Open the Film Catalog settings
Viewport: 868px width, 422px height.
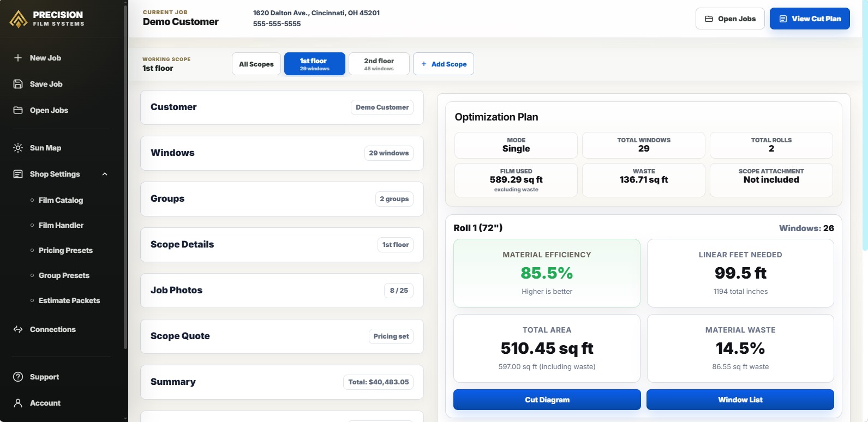click(61, 200)
